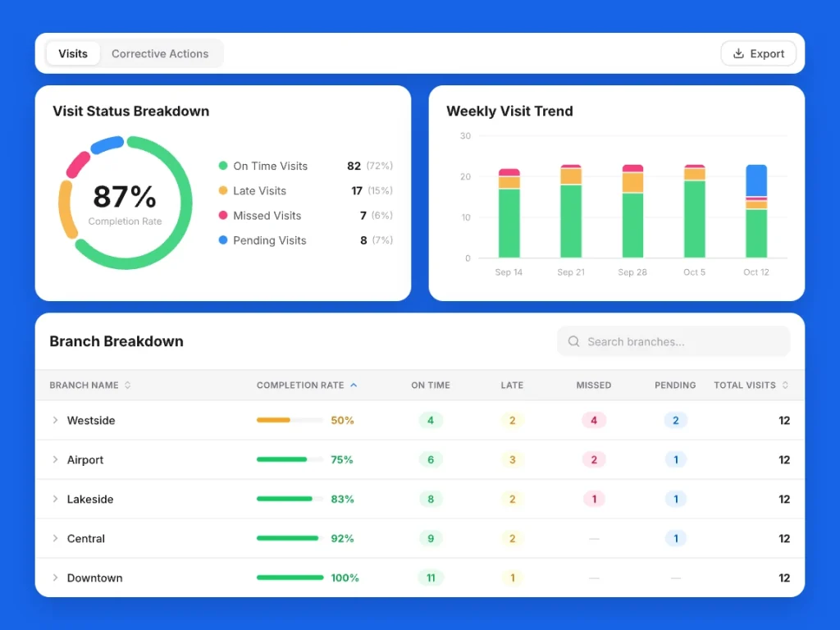Click Airport late badge showing 3
Image resolution: width=840 pixels, height=630 pixels.
pyautogui.click(x=512, y=459)
